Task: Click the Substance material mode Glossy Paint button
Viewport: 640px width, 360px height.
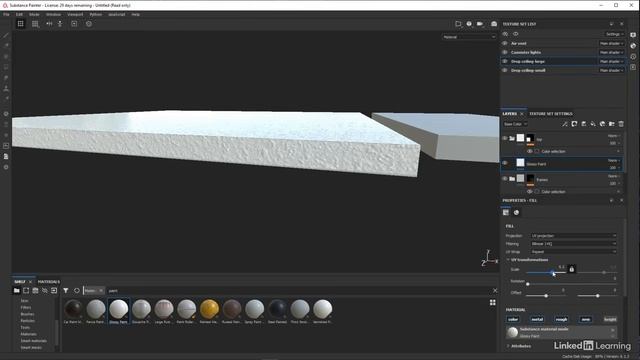Action: [562, 333]
